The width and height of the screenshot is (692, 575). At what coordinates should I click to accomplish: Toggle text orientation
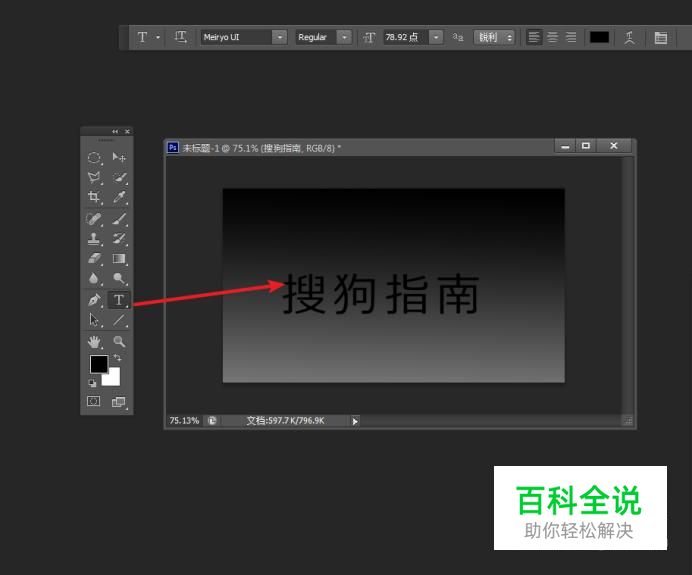[180, 37]
